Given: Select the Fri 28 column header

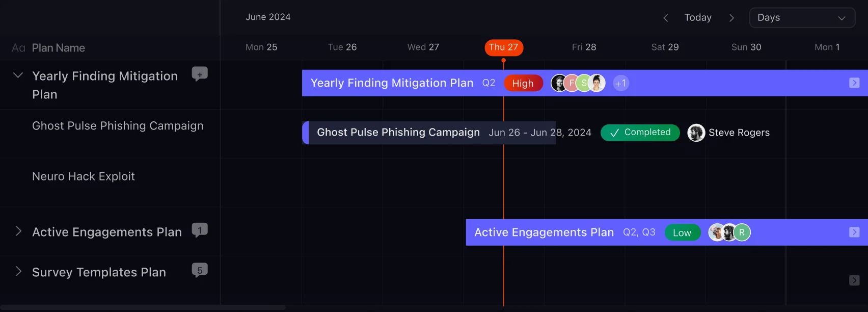Looking at the screenshot, I should point(584,47).
